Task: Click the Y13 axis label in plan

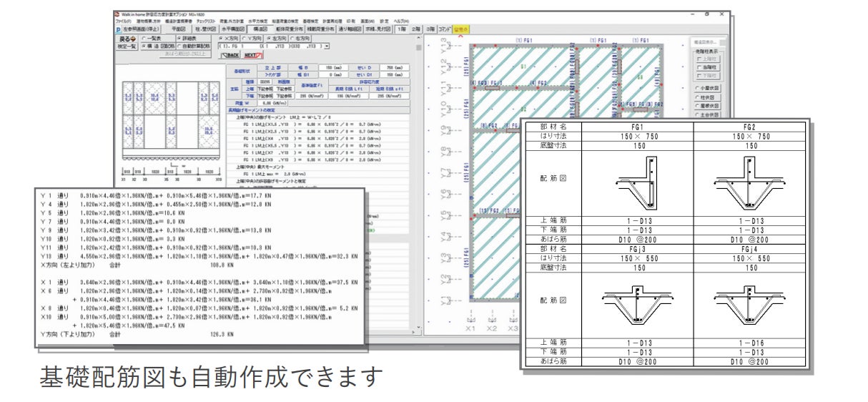Action: click(x=444, y=44)
